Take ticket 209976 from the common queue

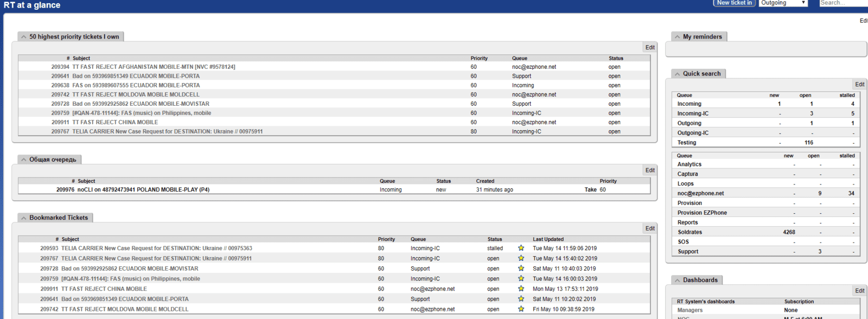590,190
